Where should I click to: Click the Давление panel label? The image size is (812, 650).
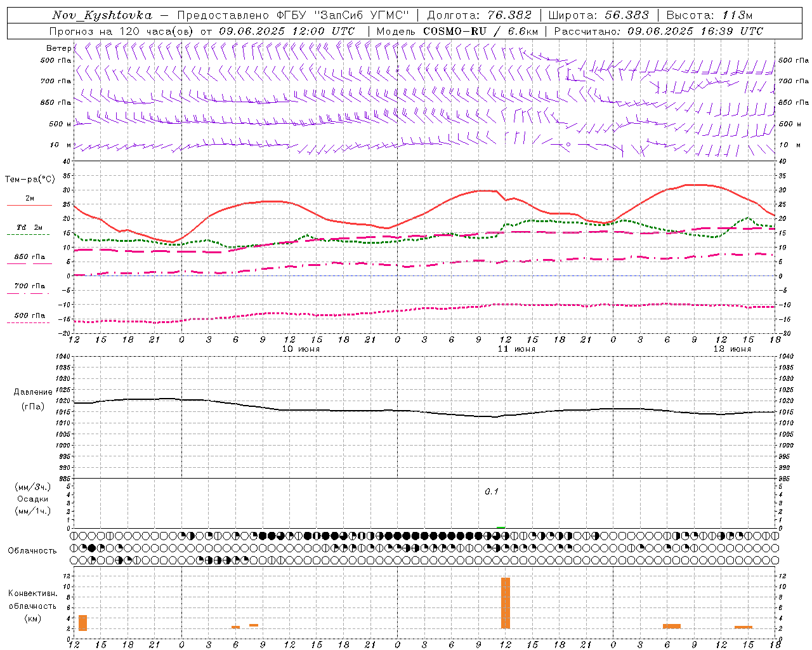pos(33,392)
